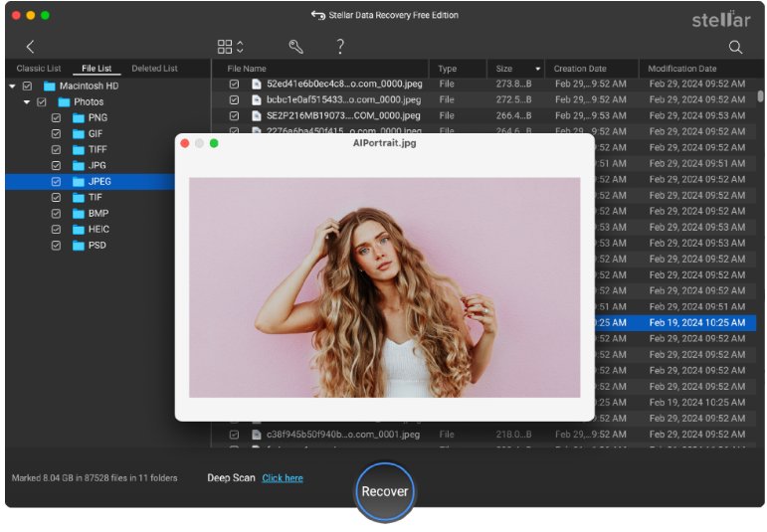Click the PSD folder icon
Viewport: 767px width, 532px height.
[79, 245]
